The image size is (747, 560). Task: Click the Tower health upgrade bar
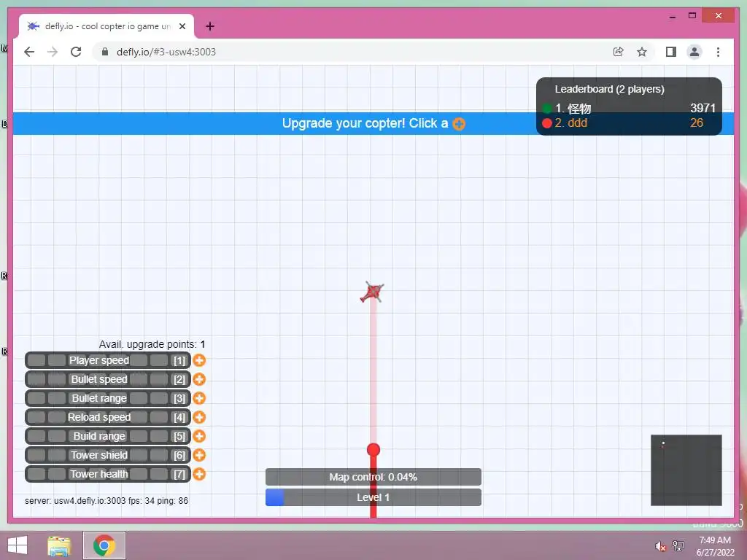(x=108, y=474)
